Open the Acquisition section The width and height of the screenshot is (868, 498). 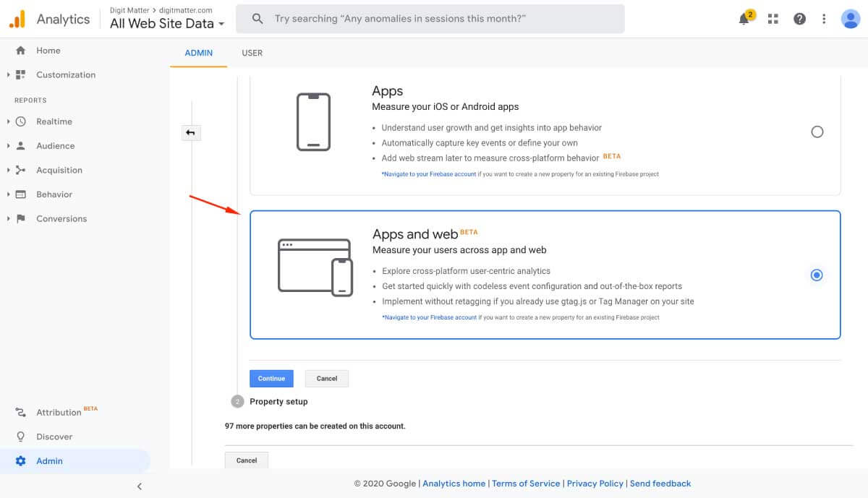[22, 170]
